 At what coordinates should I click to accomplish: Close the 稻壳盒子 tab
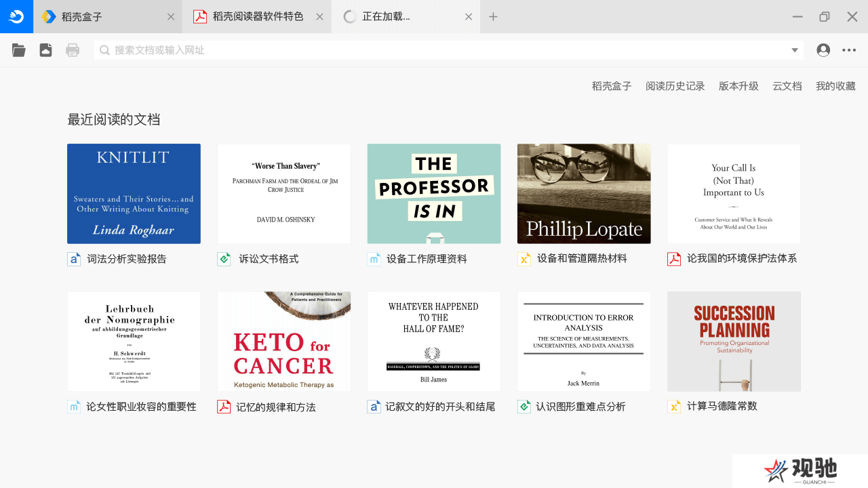[x=171, y=17]
